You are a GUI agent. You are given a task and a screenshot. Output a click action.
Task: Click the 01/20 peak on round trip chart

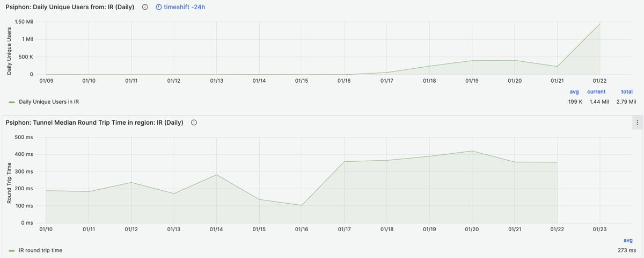coord(472,151)
